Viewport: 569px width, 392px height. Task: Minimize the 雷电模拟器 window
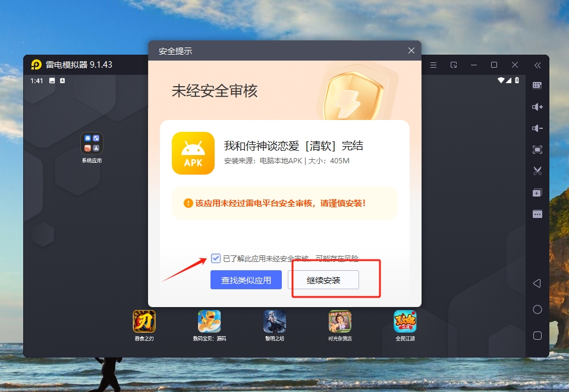(x=473, y=65)
